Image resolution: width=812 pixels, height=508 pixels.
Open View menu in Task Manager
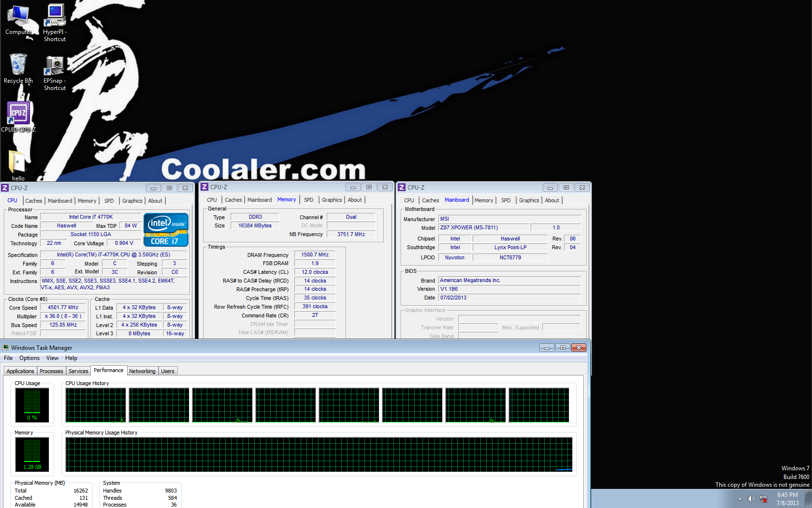click(x=52, y=358)
